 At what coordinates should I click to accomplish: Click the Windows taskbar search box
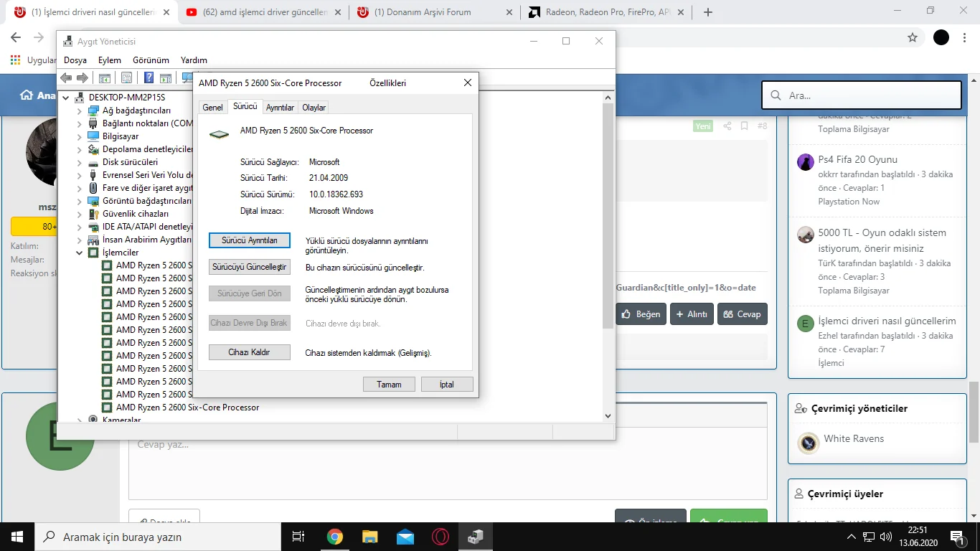(x=158, y=537)
